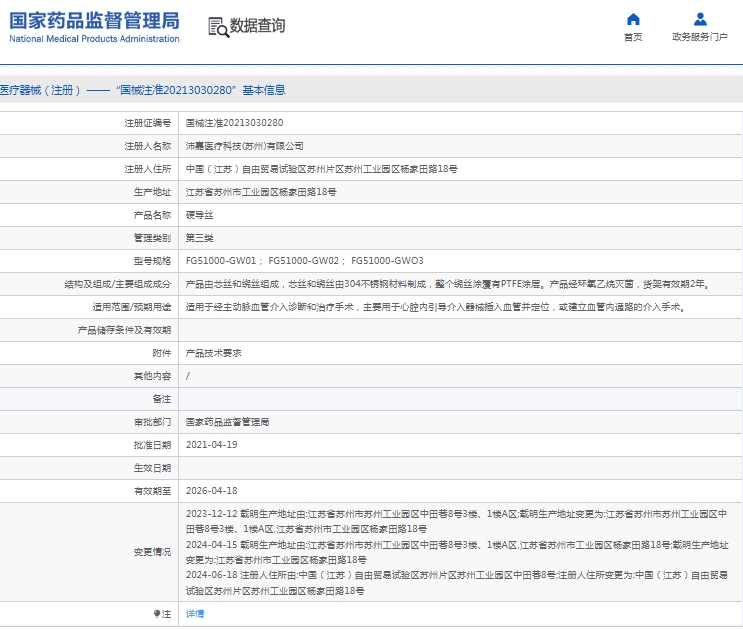Select production address 江苏省苏州市工业园区杨家田路18号
The height and width of the screenshot is (630, 743).
click(261, 192)
